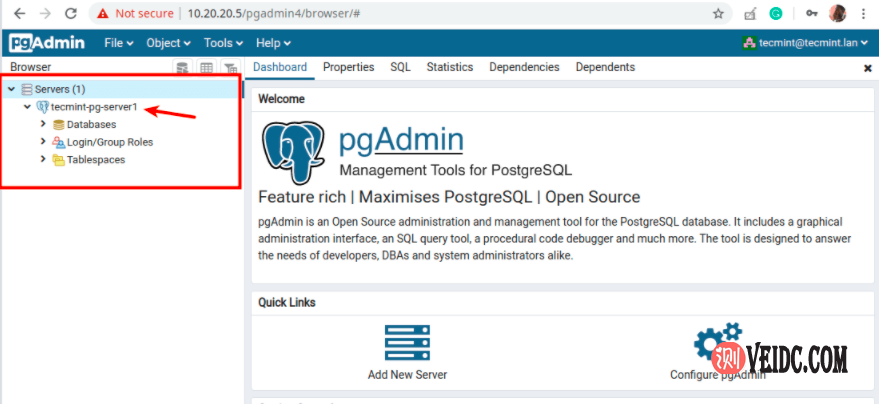Expand the Databases tree node
Image resolution: width=879 pixels, height=404 pixels.
point(43,124)
